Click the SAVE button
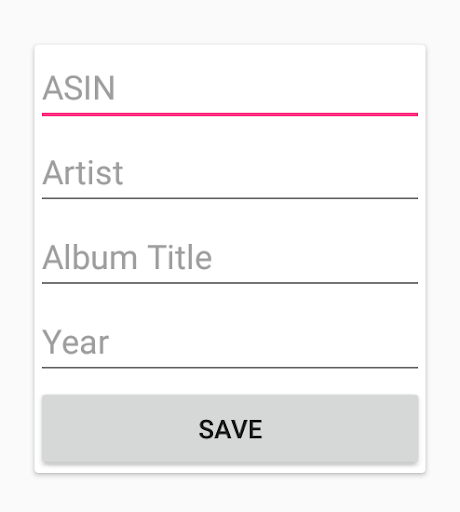This screenshot has width=460, height=512. (x=230, y=429)
